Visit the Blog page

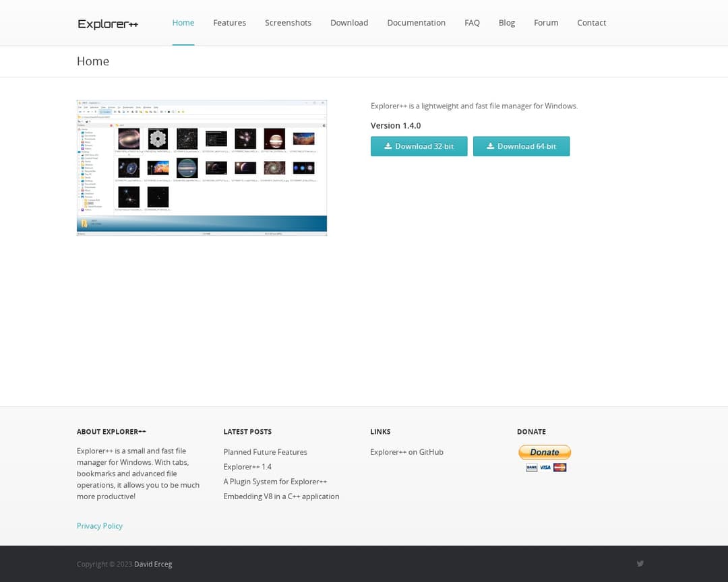[x=506, y=23]
